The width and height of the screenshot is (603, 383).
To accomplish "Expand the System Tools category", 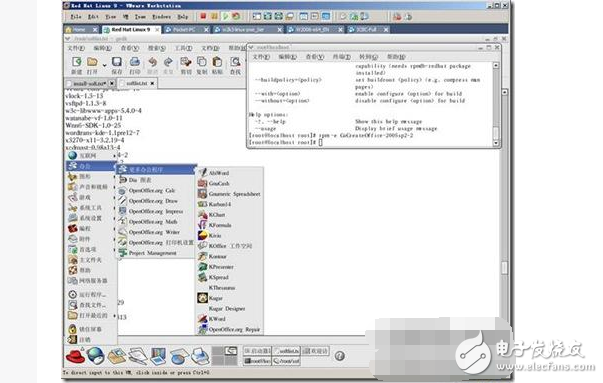I will click(92, 208).
